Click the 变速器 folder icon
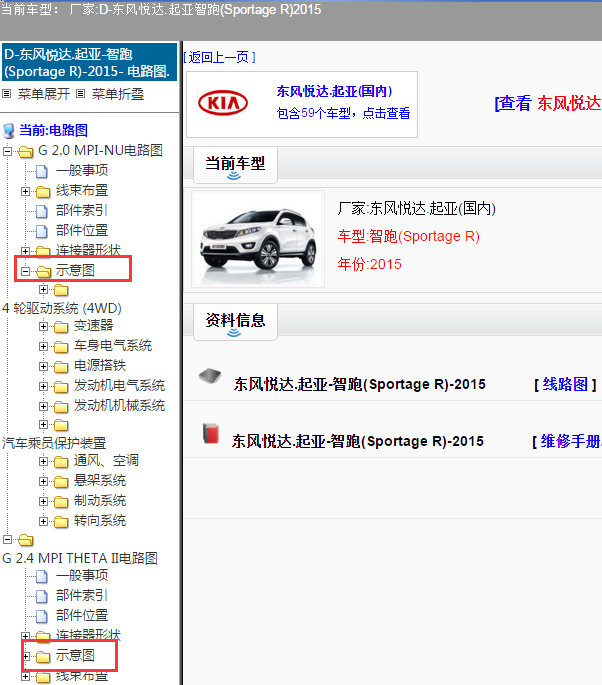The image size is (602, 685). tap(61, 327)
